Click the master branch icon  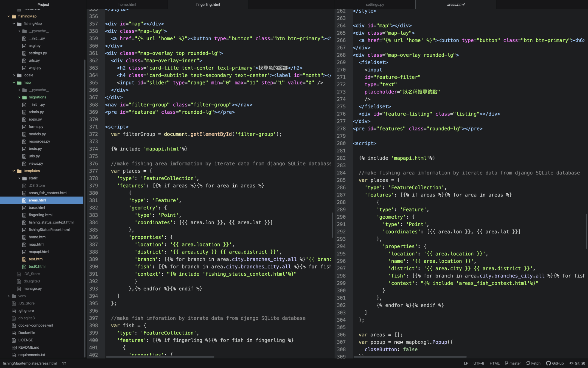tap(507, 363)
